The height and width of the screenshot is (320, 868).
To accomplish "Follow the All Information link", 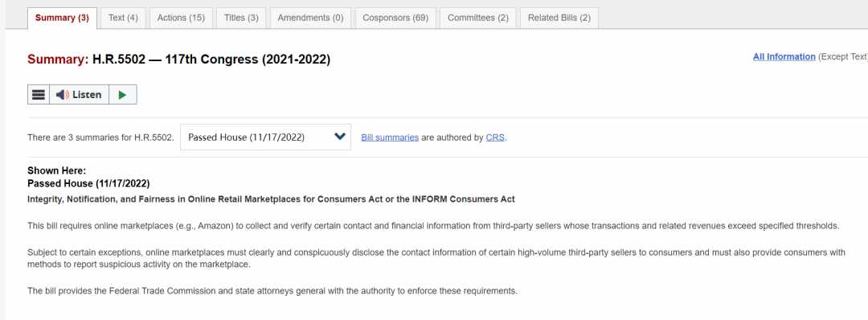I will [784, 56].
